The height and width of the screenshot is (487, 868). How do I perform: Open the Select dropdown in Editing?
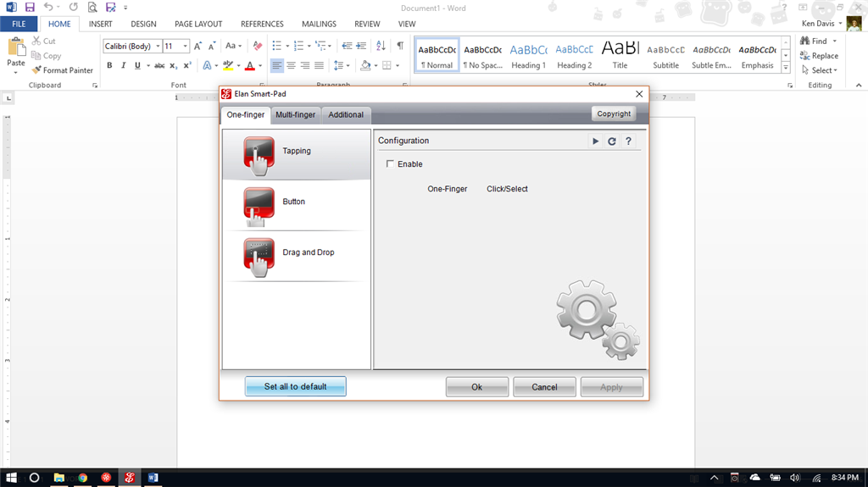(820, 70)
